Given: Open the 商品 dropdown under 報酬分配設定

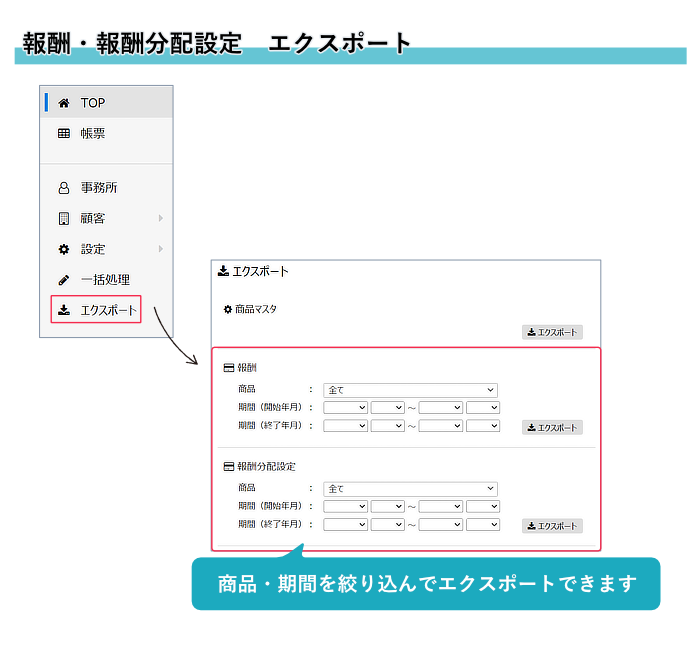Looking at the screenshot, I should click(410, 489).
